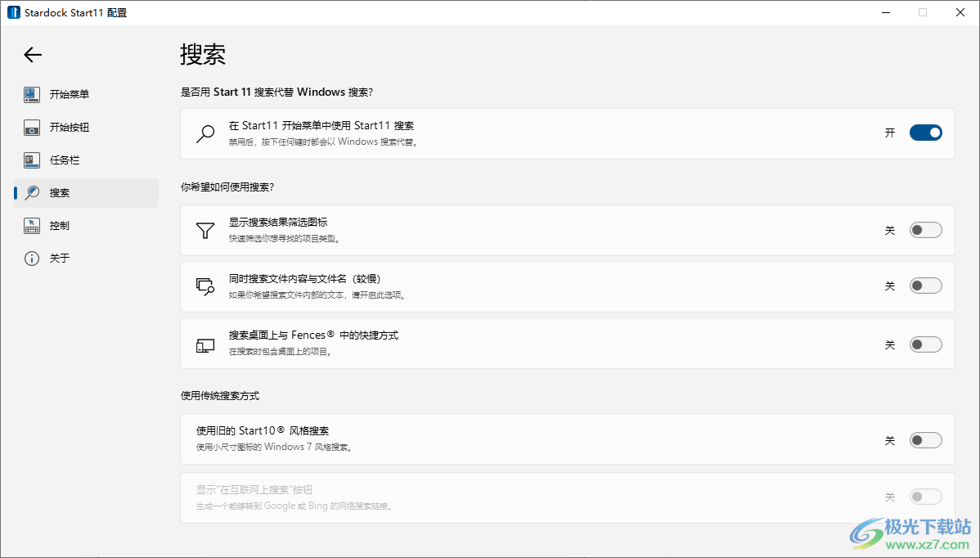This screenshot has width=980, height=558.
Task: Click '使用旧的 Start10® 风格搜索' label
Action: tap(263, 431)
